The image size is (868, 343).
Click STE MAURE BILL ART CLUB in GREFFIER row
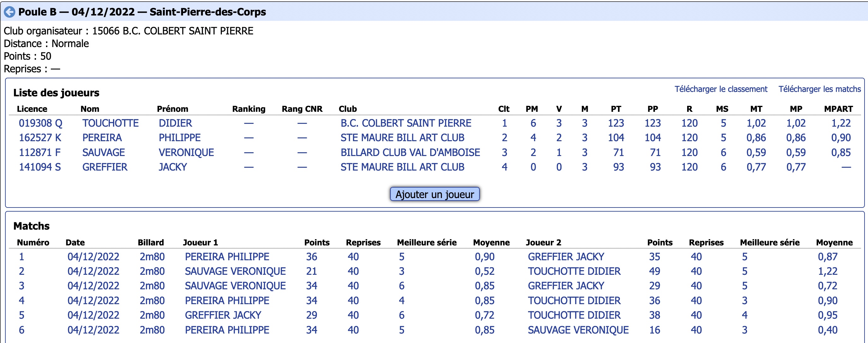(402, 167)
